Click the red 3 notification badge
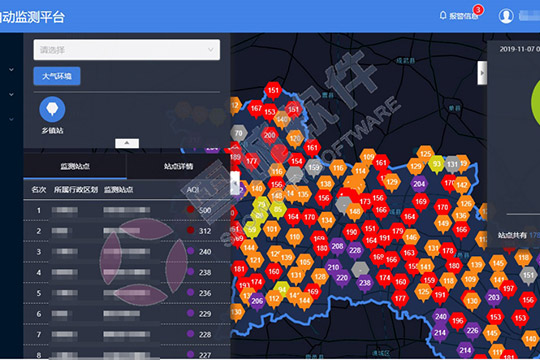 pos(478,10)
